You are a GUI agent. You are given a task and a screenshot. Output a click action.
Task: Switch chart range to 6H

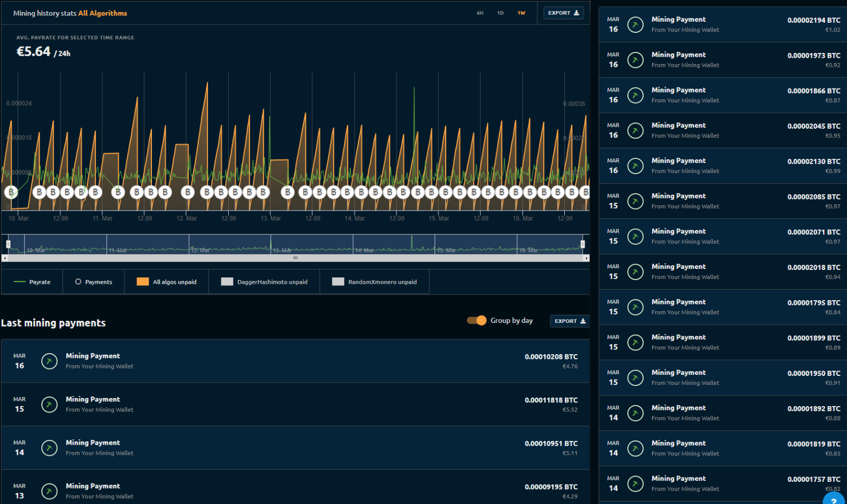[480, 13]
